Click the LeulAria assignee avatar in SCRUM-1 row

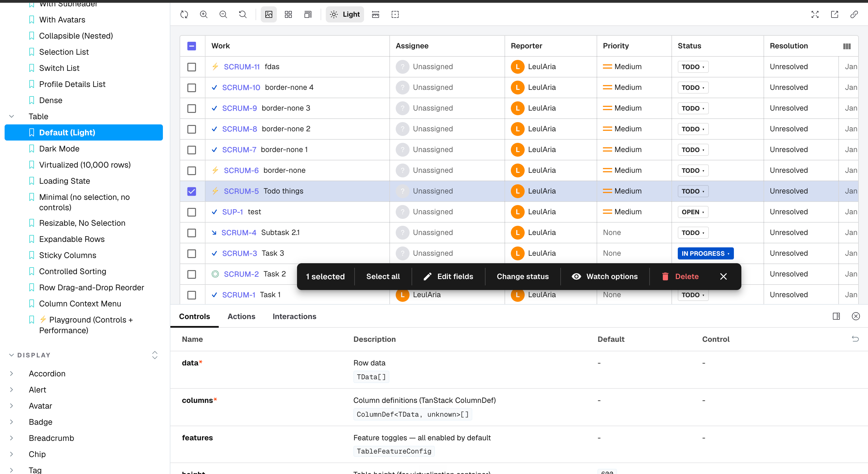tap(402, 295)
